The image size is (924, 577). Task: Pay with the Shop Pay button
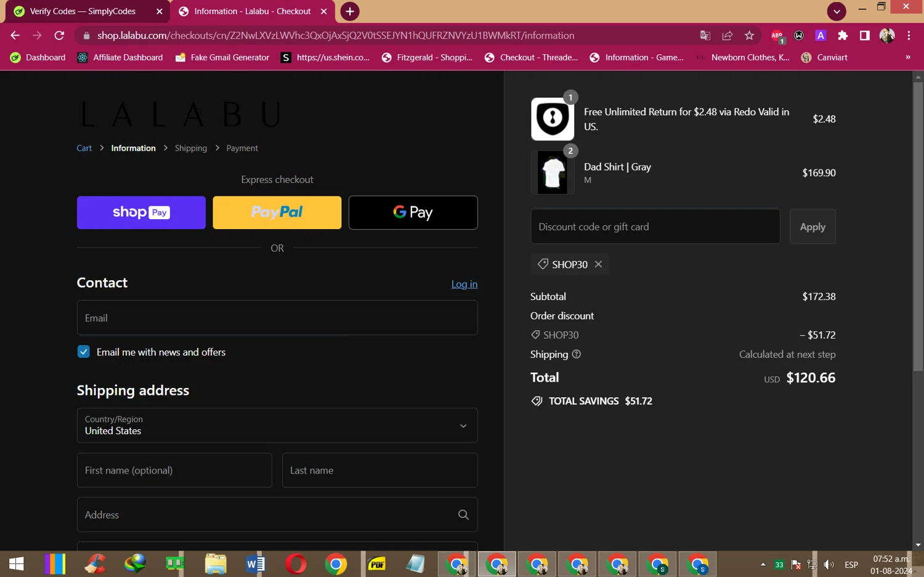[141, 212]
